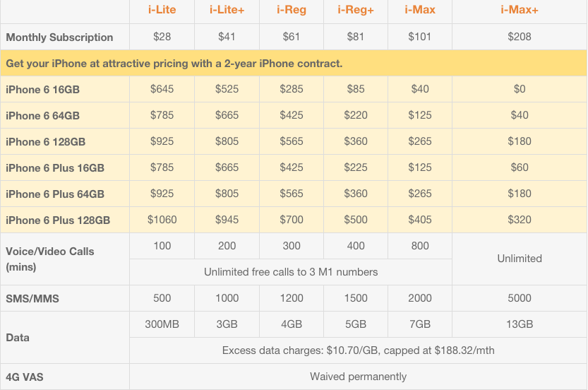The width and height of the screenshot is (588, 390).
Task: Select the Waived permanently 4G VAS cell
Action: (359, 377)
